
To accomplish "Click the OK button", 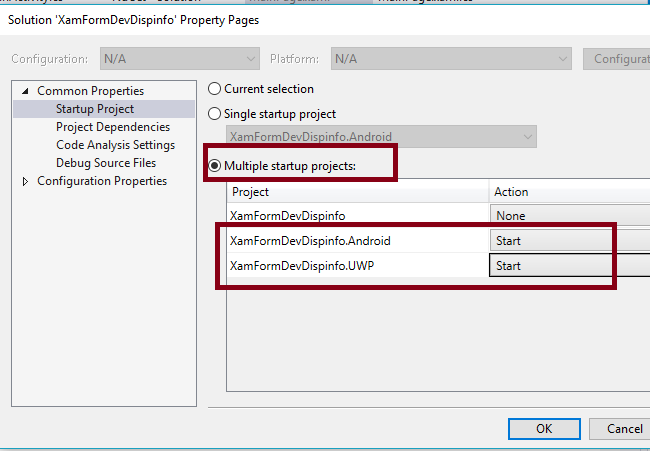I will [543, 429].
